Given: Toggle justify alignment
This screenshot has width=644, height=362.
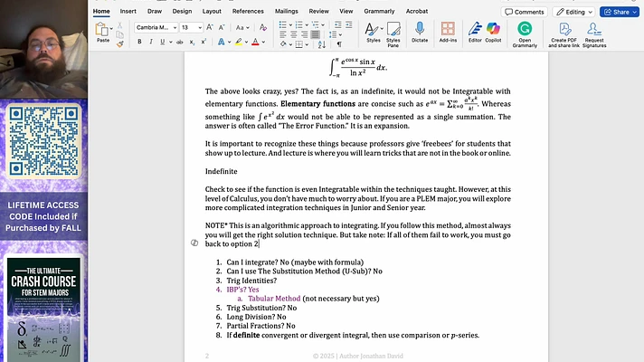Looking at the screenshot, I should click(315, 35).
